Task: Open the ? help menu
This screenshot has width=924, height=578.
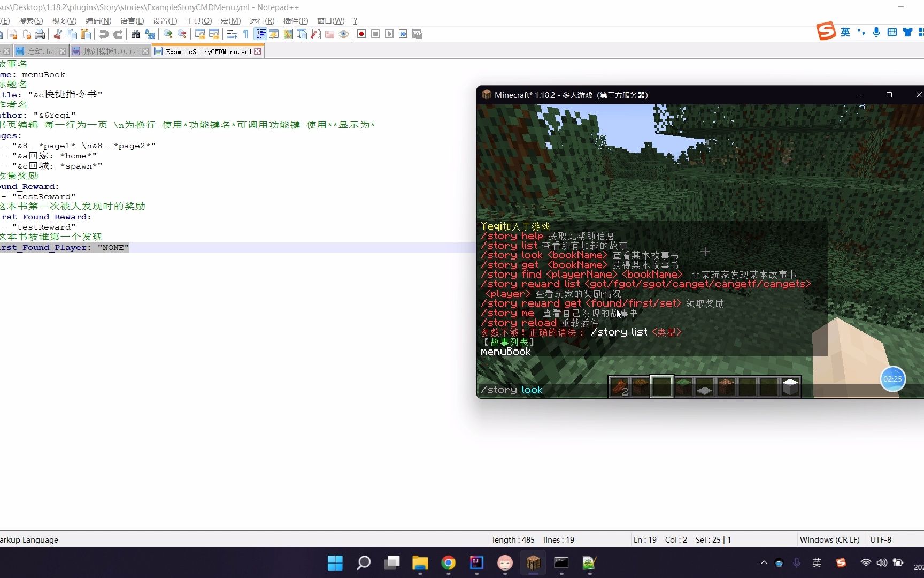Action: 355,21
